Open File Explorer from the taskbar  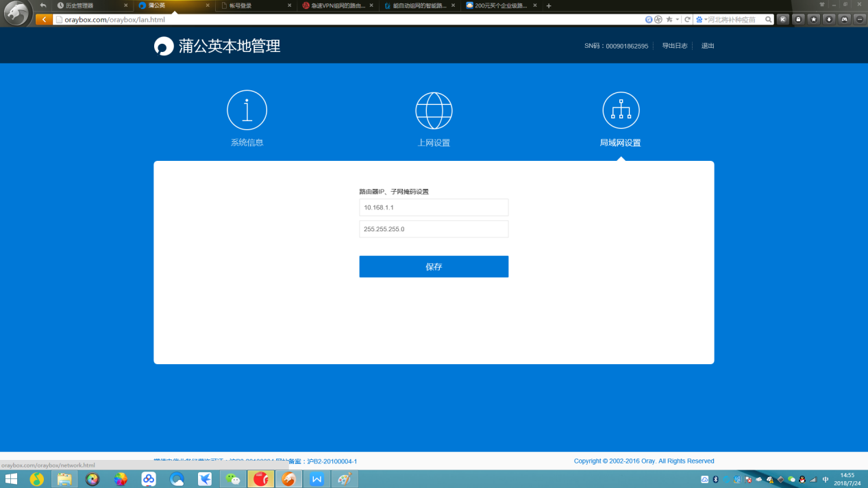coord(64,479)
